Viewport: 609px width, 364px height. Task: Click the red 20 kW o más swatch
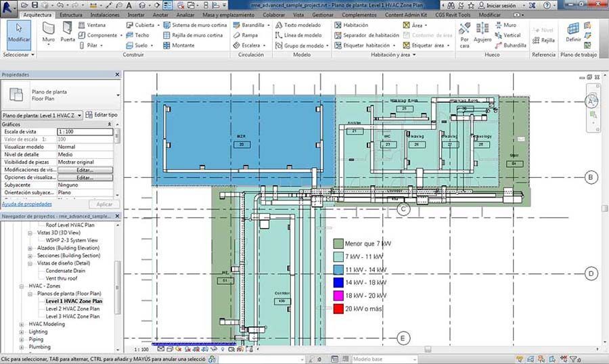338,309
